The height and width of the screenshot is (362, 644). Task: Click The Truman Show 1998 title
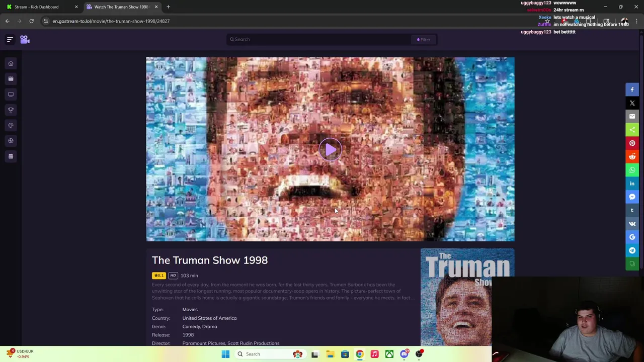click(x=210, y=260)
